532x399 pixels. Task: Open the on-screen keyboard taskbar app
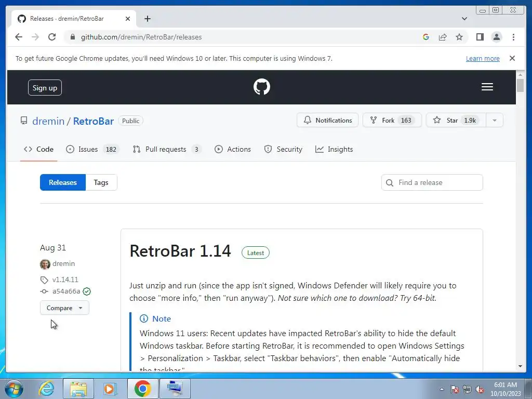pyautogui.click(x=175, y=389)
